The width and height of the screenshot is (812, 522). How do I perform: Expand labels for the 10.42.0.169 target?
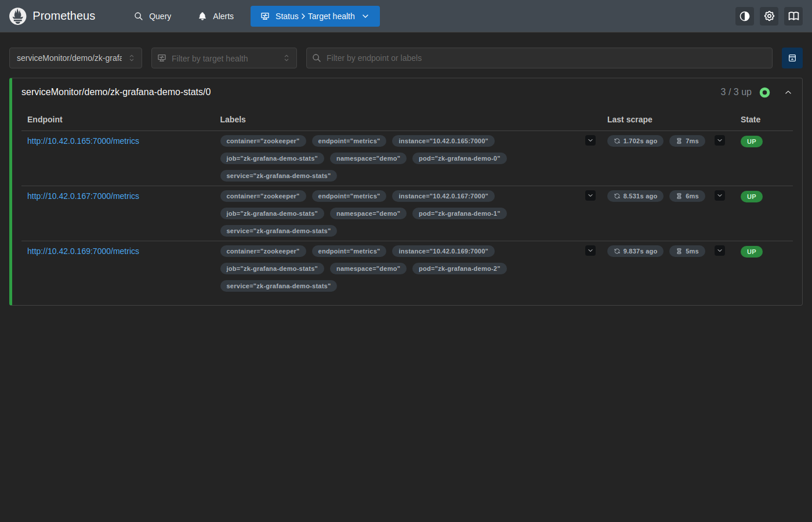pos(590,251)
